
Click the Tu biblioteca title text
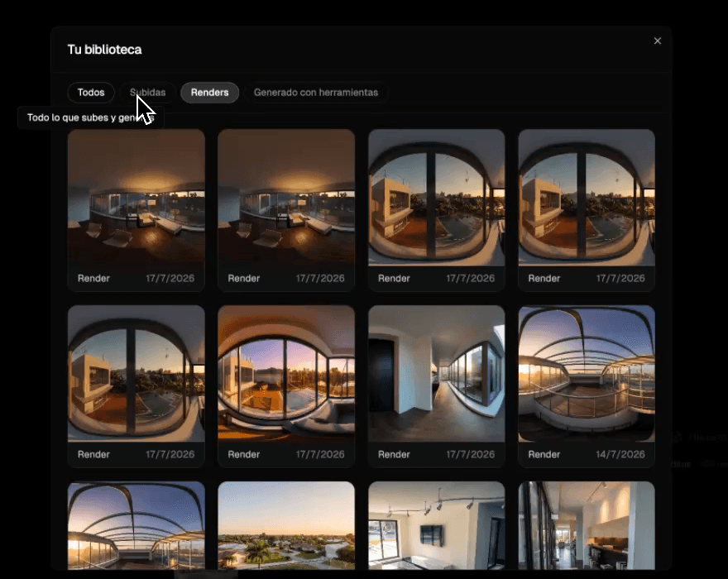tap(104, 50)
